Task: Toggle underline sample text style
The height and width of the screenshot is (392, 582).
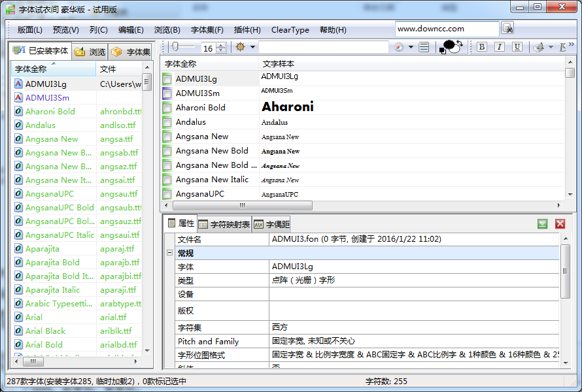Action: pyautogui.click(x=517, y=47)
